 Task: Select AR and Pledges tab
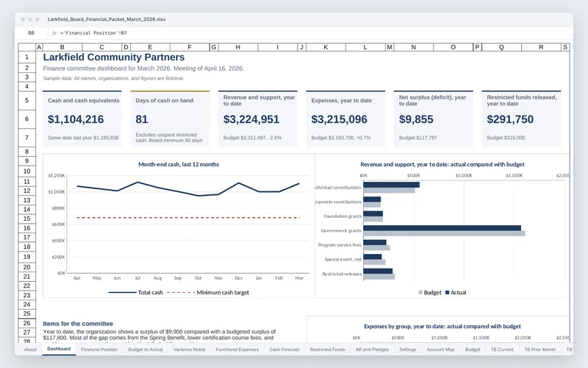click(372, 349)
